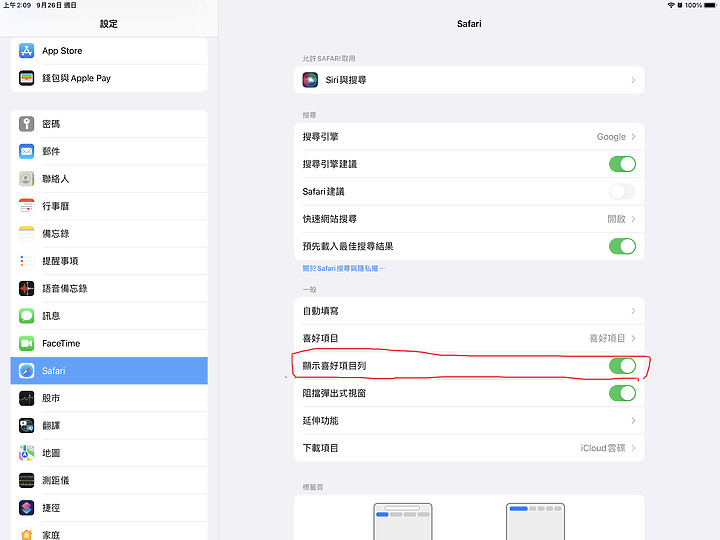This screenshot has height=540, width=720.
Task: Open 下載項目 iCloud雲碟 option
Action: pyautogui.click(x=469, y=448)
